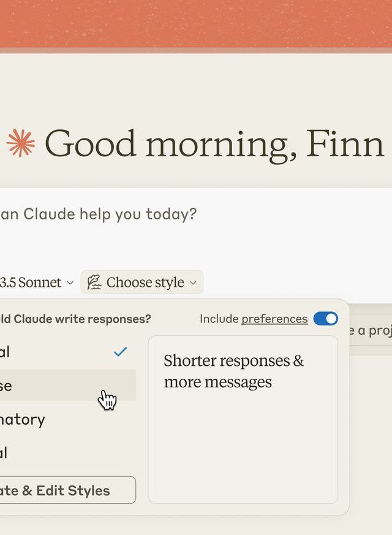This screenshot has width=392, height=535.
Task: Follow the preferences link
Action: click(274, 319)
